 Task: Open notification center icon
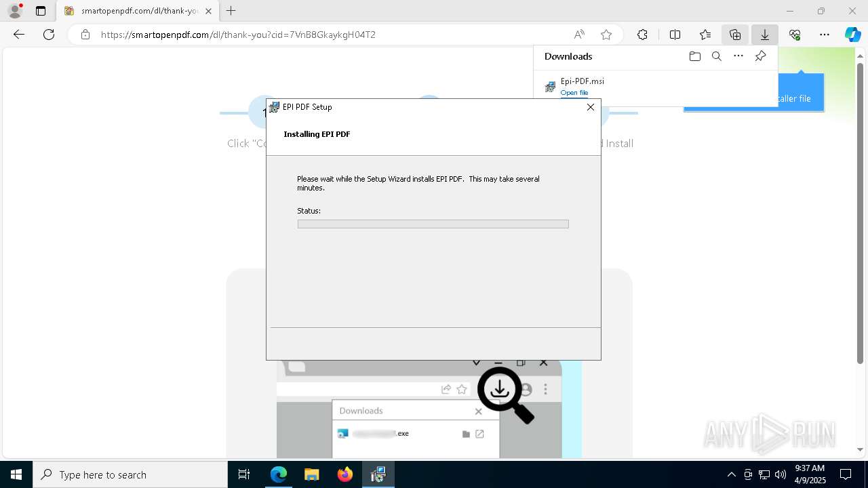(846, 474)
